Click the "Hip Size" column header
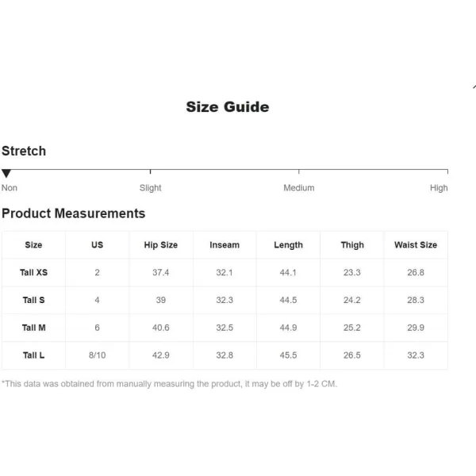This screenshot has width=476, height=476. click(x=161, y=245)
